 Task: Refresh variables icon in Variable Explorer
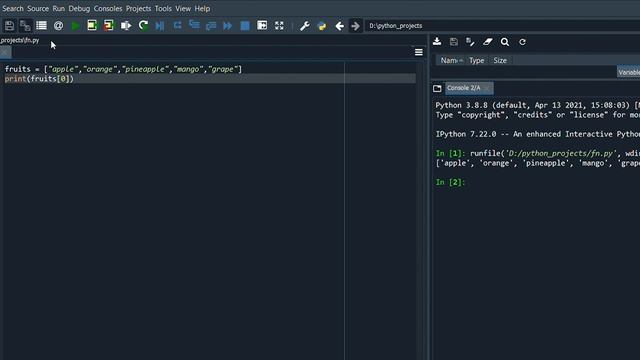[x=522, y=42]
